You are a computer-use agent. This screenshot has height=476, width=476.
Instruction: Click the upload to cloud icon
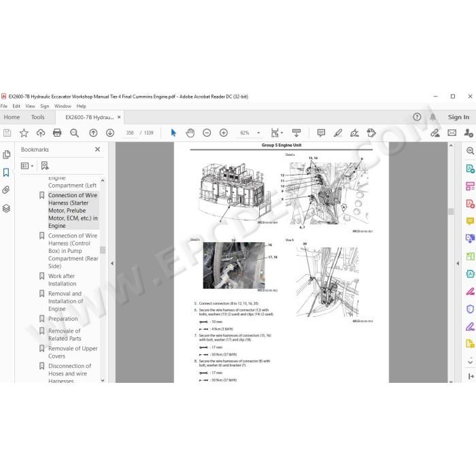40,133
